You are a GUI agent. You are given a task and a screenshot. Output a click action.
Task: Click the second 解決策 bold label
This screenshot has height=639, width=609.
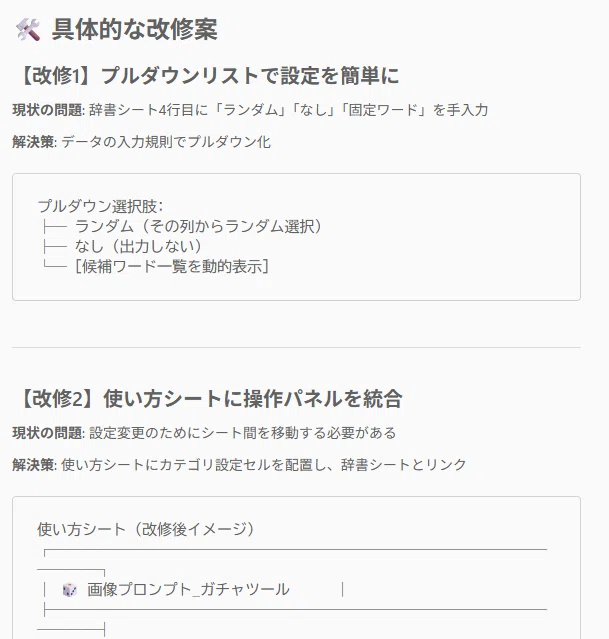click(35, 465)
